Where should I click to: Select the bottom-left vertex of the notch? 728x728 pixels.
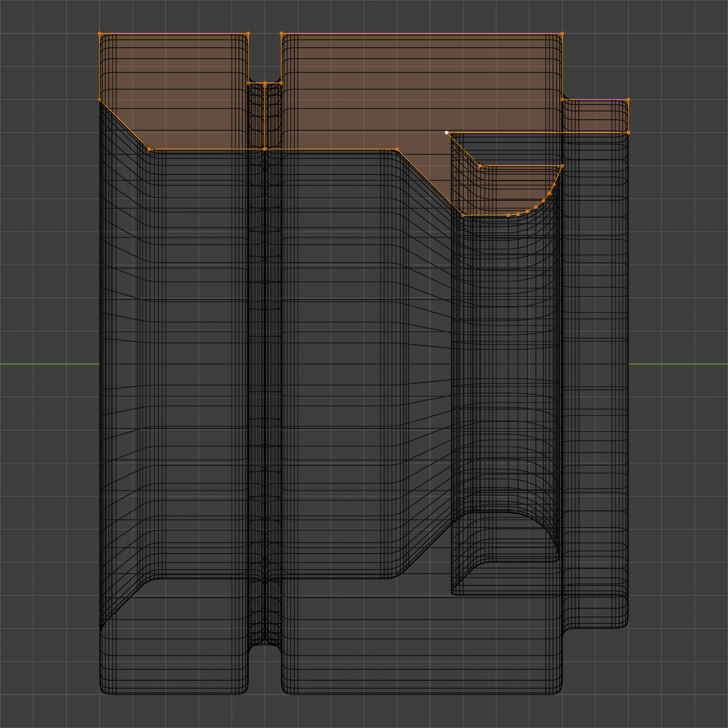pyautogui.click(x=249, y=83)
